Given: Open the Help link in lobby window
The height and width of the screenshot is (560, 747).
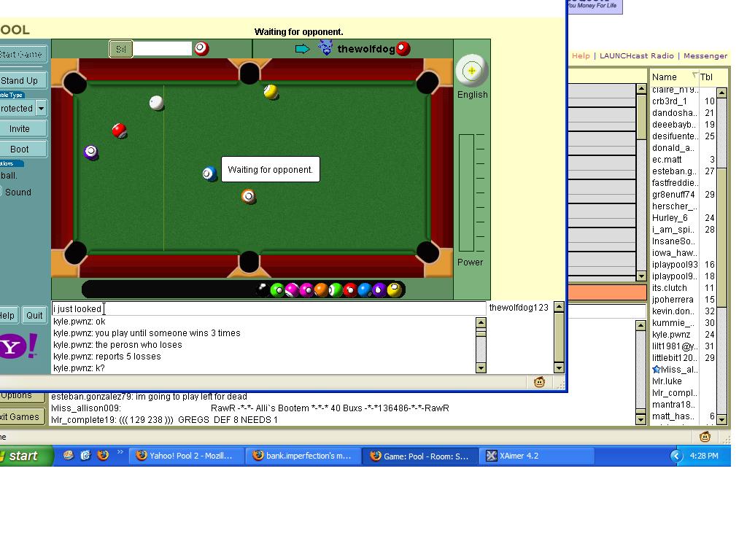Looking at the screenshot, I should click(x=581, y=55).
